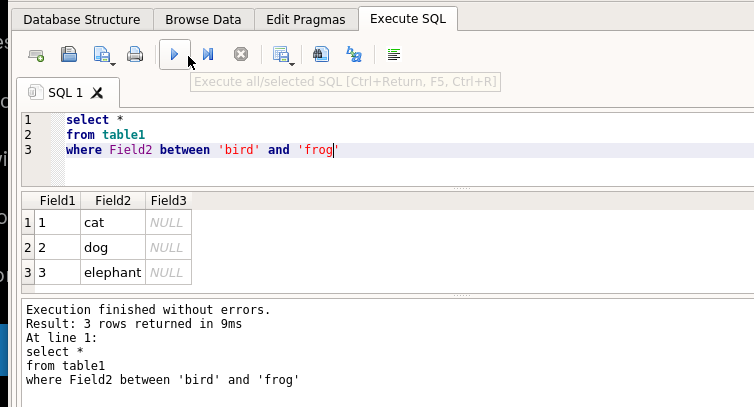
Task: Select the Execute SQL tab
Action: coord(408,19)
